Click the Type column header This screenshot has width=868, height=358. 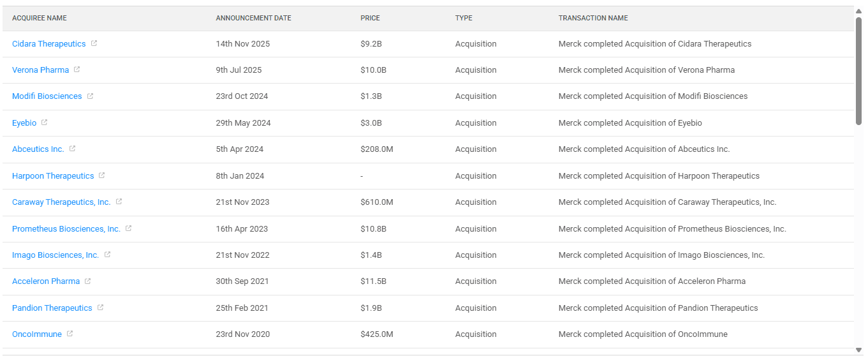(464, 18)
